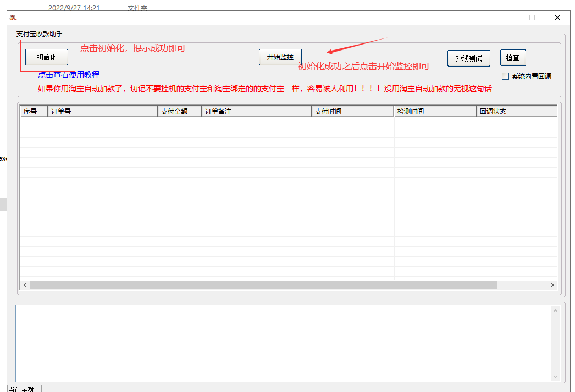Click the log area's scroll down arrow
The image size is (575, 392).
click(555, 376)
